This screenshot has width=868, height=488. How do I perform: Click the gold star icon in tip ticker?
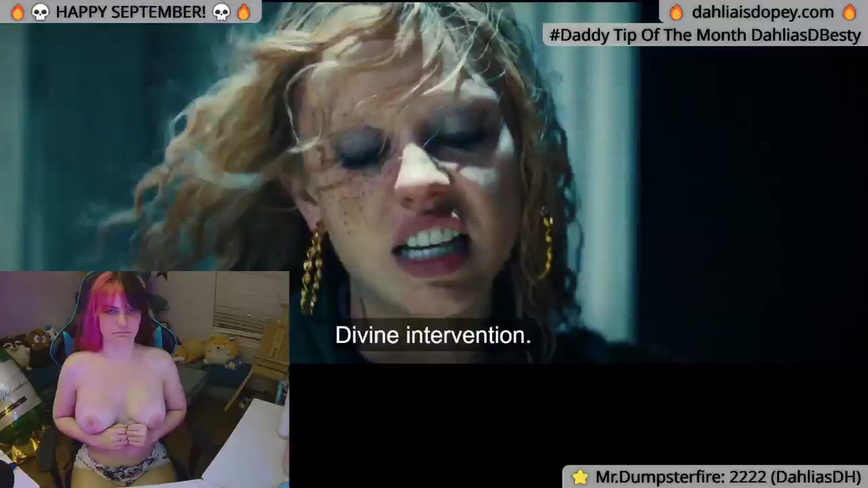tap(580, 477)
